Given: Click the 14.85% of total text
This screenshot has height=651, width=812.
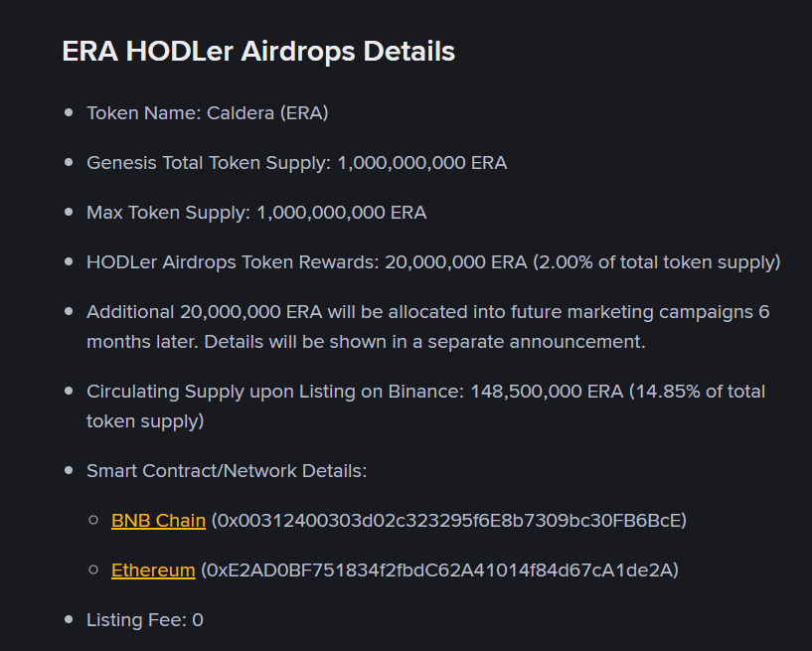Looking at the screenshot, I should [700, 392].
